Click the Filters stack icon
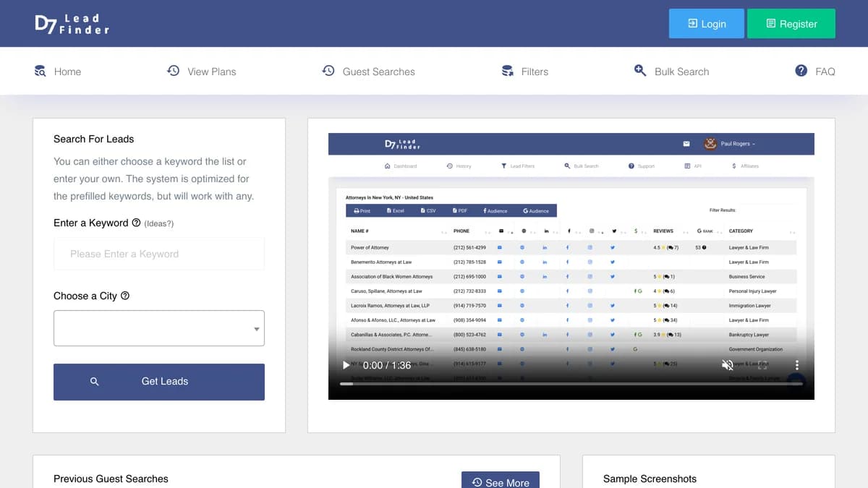This screenshot has height=488, width=868. (507, 71)
